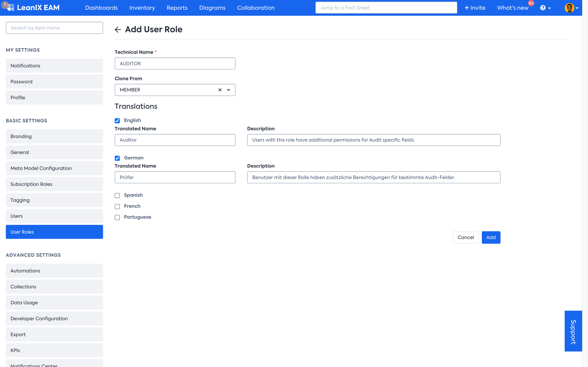The image size is (588, 367).
Task: Click the plus Invite icon
Action: coord(467,8)
